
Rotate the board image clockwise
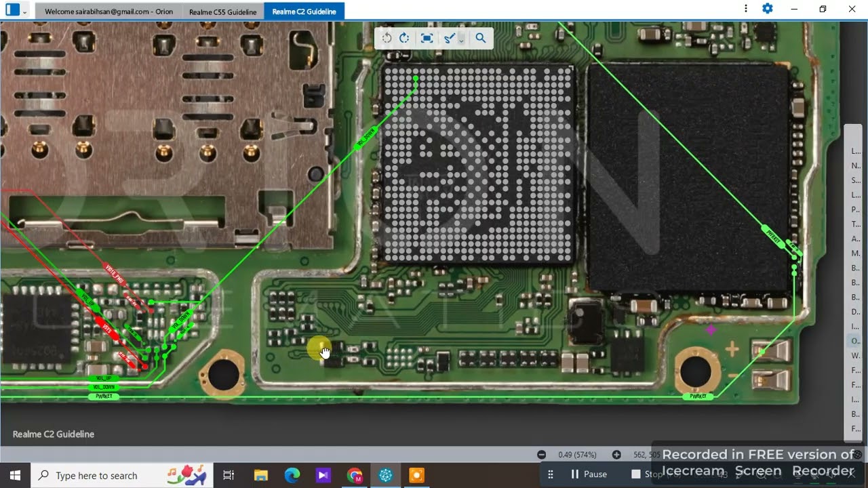point(404,38)
